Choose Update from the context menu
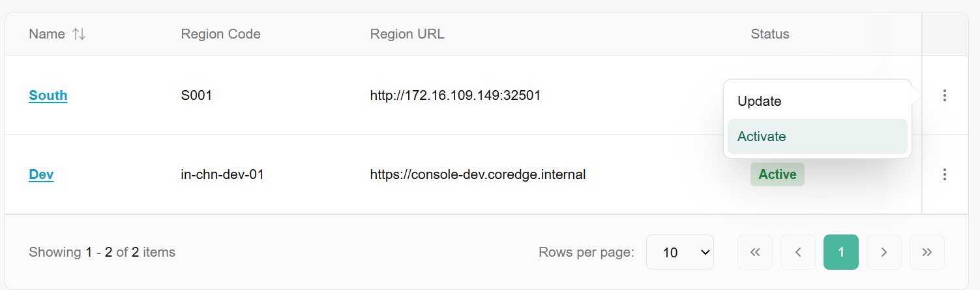Viewport: 980px width, 290px height. [x=760, y=101]
